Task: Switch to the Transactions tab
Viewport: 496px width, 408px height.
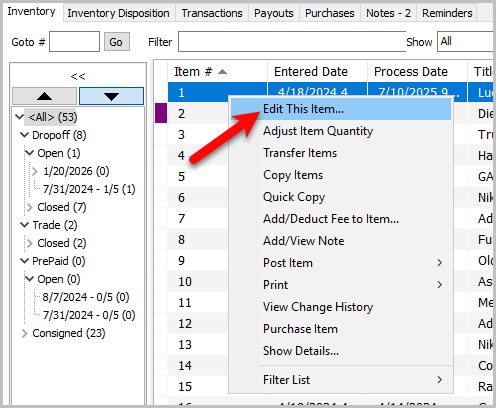Action: (212, 13)
